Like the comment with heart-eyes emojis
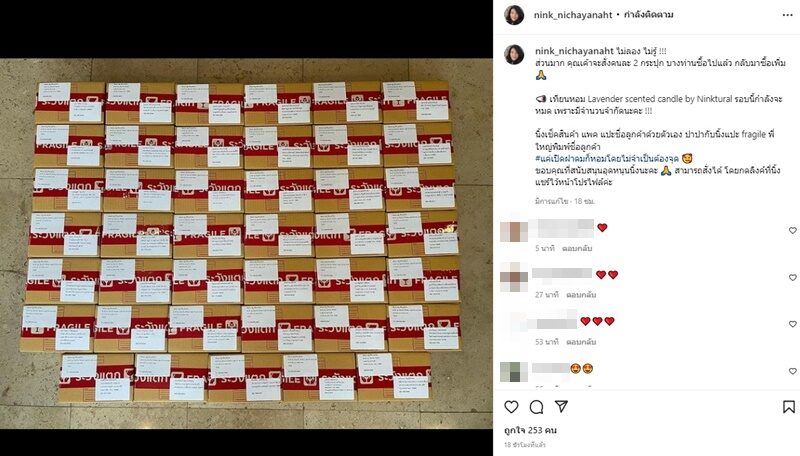The width and height of the screenshot is (800, 456). click(x=792, y=371)
